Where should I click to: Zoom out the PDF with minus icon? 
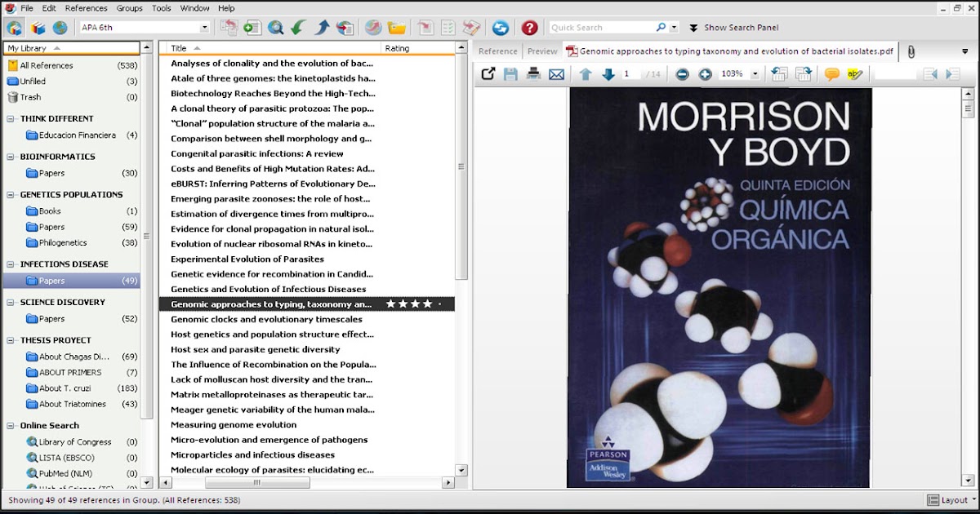coord(683,73)
